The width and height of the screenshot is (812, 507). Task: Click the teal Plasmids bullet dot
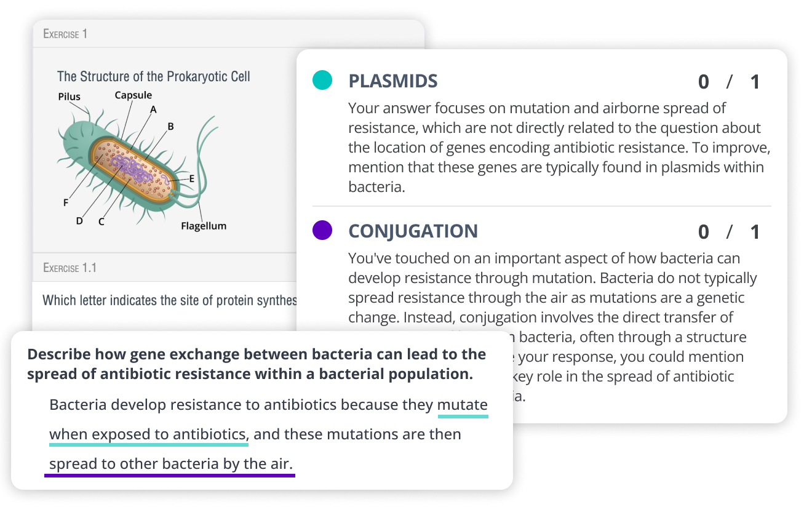(x=322, y=80)
